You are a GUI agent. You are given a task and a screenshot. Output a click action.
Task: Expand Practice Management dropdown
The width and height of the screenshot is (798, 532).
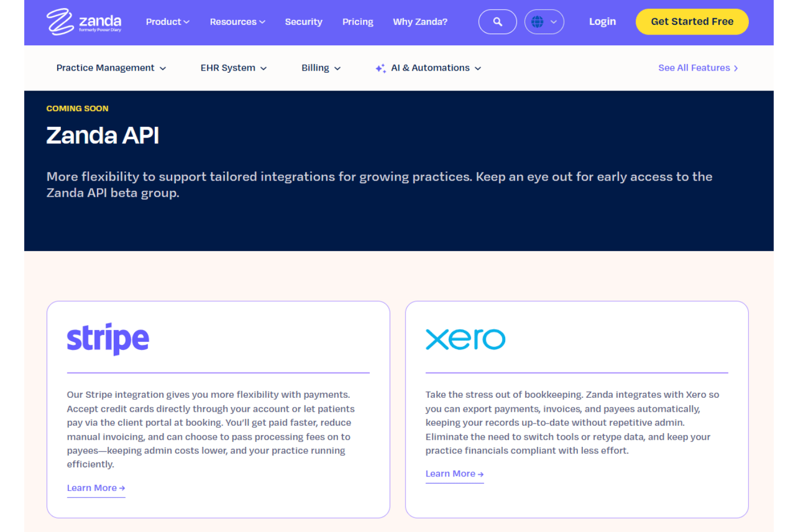(111, 68)
